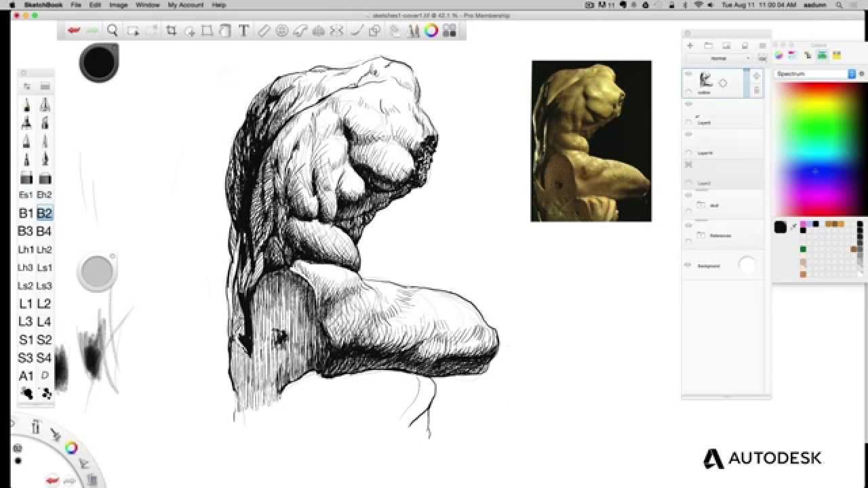Open the Window menu
868x488 pixels.
(x=146, y=5)
